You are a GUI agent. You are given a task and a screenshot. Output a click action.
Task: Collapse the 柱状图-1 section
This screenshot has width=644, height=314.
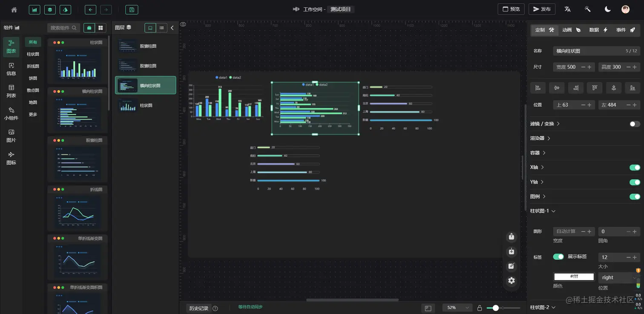click(x=543, y=211)
